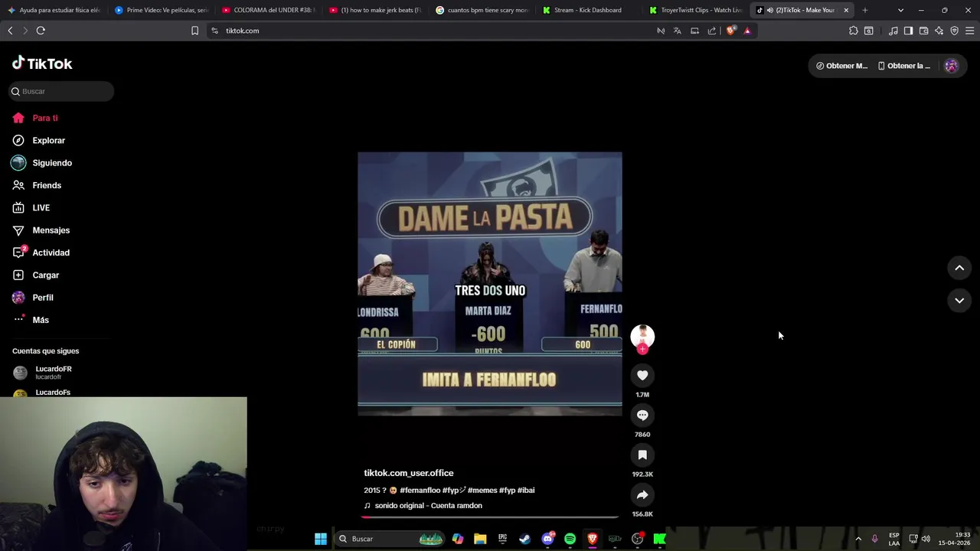Switch to how to make jerk beats tab
The image size is (980, 551).
[374, 10]
